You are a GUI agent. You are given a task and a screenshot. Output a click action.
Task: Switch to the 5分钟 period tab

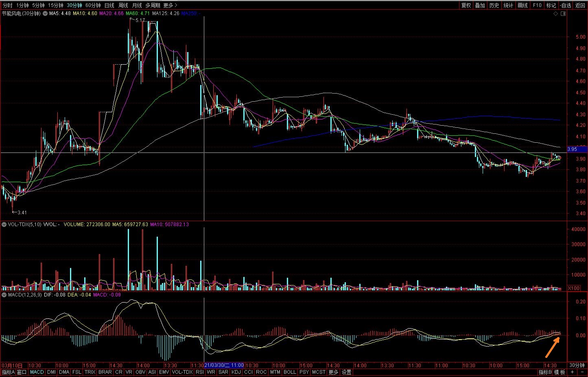point(38,5)
